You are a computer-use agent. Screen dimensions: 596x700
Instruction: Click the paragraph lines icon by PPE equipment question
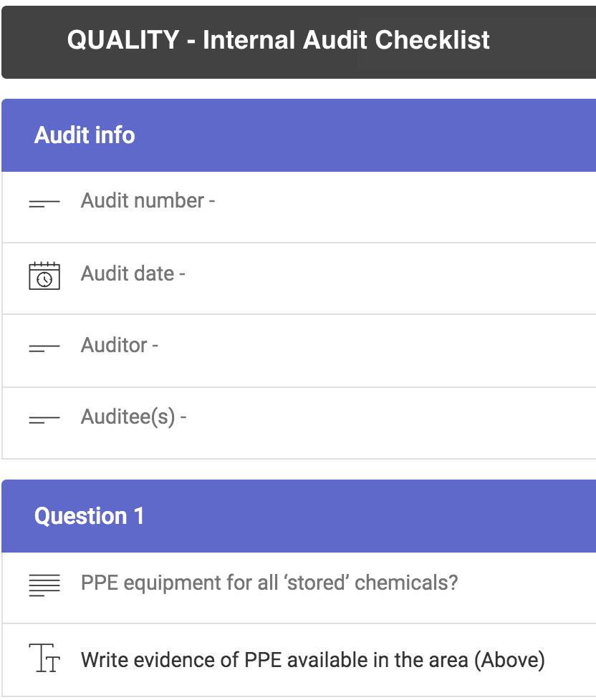pyautogui.click(x=44, y=585)
